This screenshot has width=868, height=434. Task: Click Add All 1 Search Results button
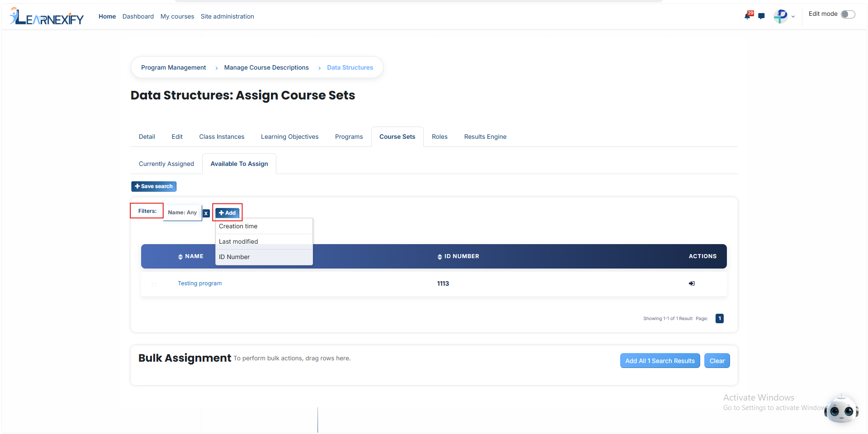(660, 361)
